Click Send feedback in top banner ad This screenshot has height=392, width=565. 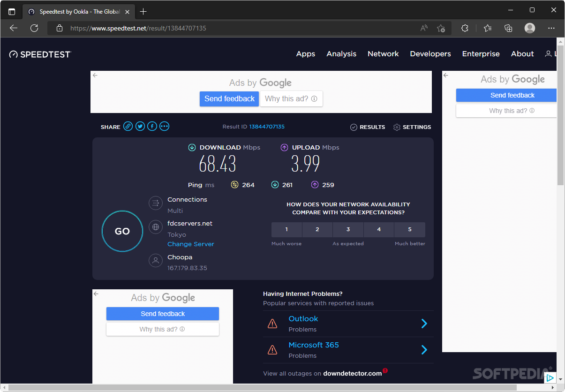229,98
